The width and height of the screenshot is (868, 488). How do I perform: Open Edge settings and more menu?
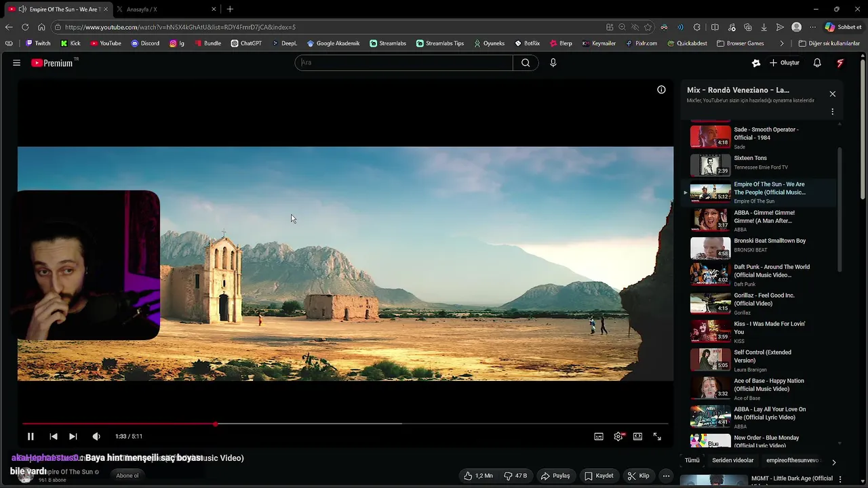point(812,27)
